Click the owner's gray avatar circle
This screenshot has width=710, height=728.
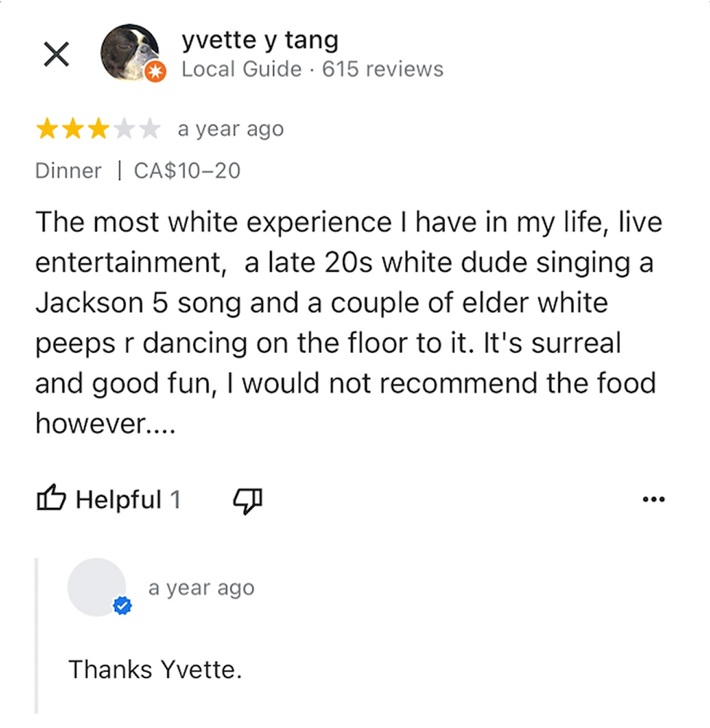[96, 587]
